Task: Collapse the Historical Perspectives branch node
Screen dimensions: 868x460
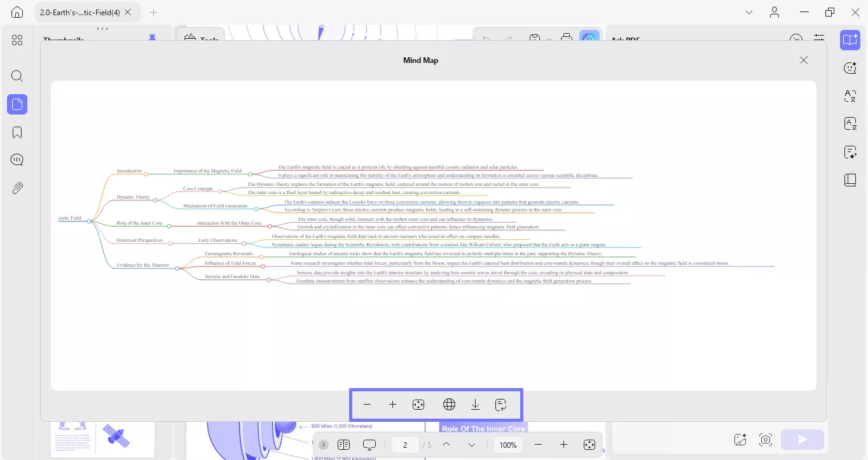Action: point(170,244)
